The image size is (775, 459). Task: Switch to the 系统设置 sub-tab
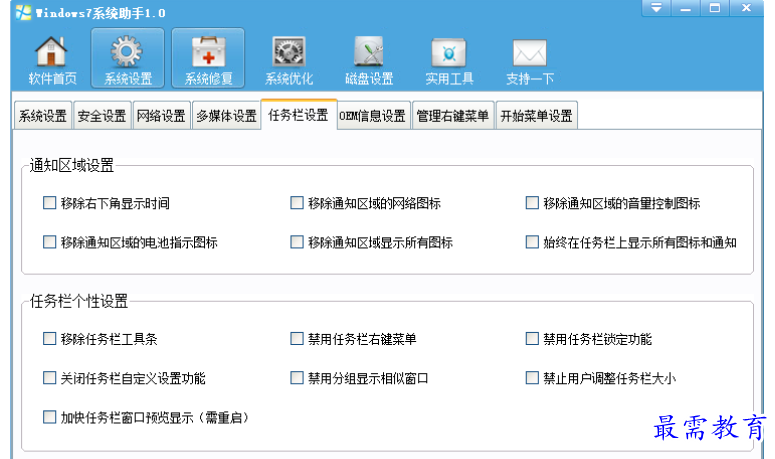(43, 116)
